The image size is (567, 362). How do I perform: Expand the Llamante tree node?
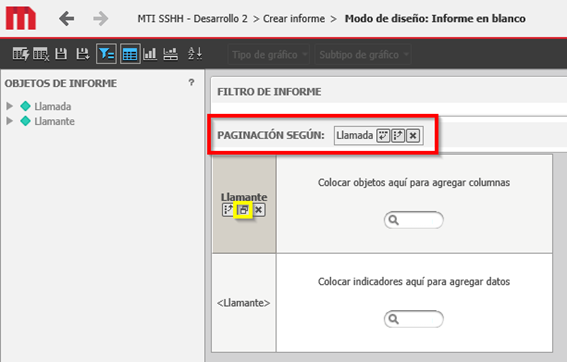[x=10, y=121]
